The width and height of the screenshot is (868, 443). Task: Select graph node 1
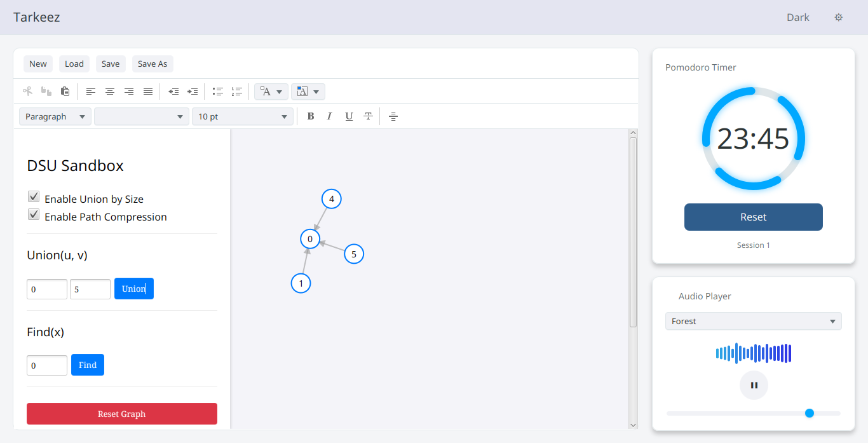[x=301, y=283]
